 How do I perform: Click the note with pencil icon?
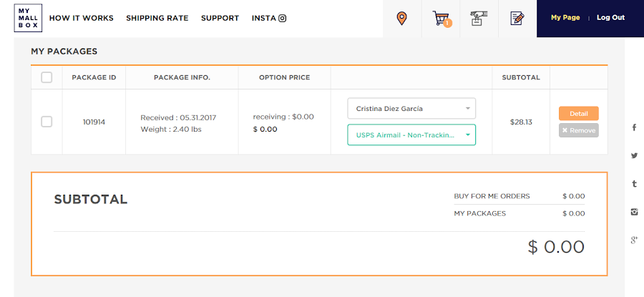point(517,19)
